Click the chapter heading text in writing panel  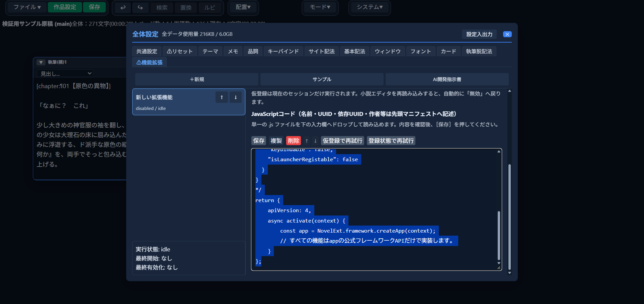pos(73,86)
